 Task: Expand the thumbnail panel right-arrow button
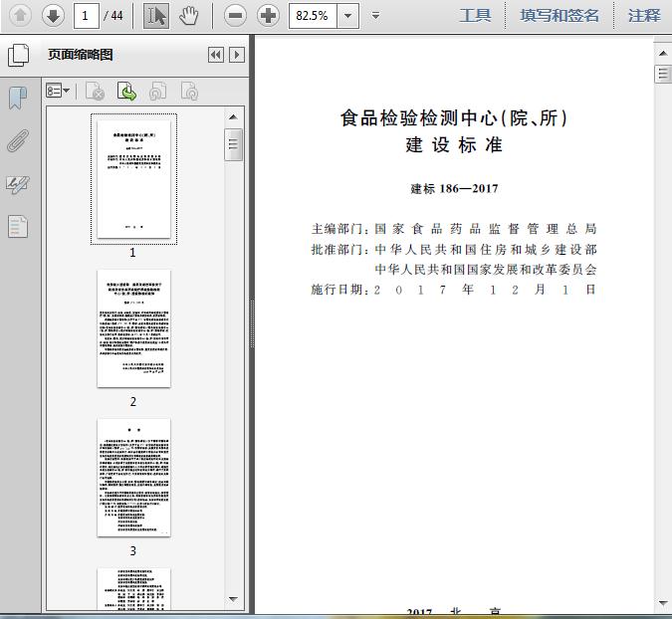tap(237, 55)
